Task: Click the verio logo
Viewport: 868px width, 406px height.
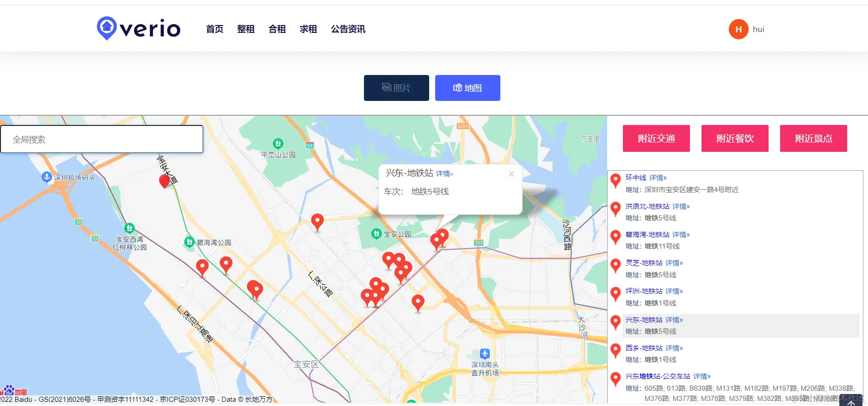Action: [139, 29]
